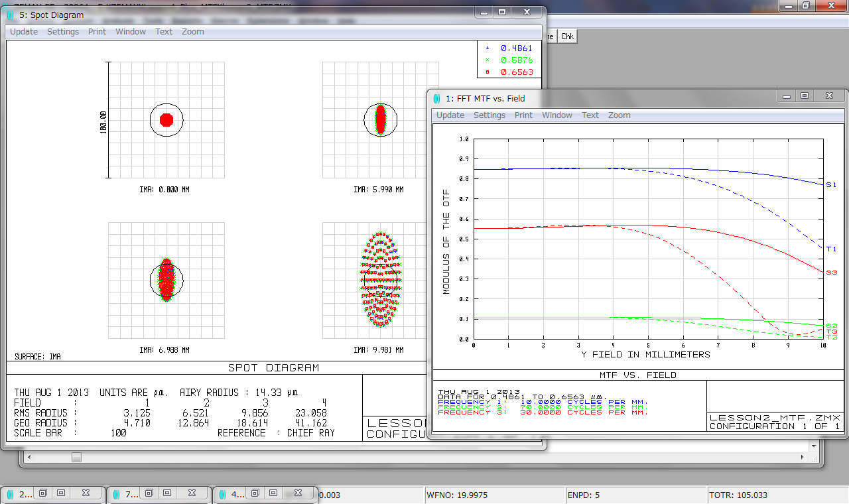
Task: Click Update in the FFT MTF window
Action: [450, 115]
